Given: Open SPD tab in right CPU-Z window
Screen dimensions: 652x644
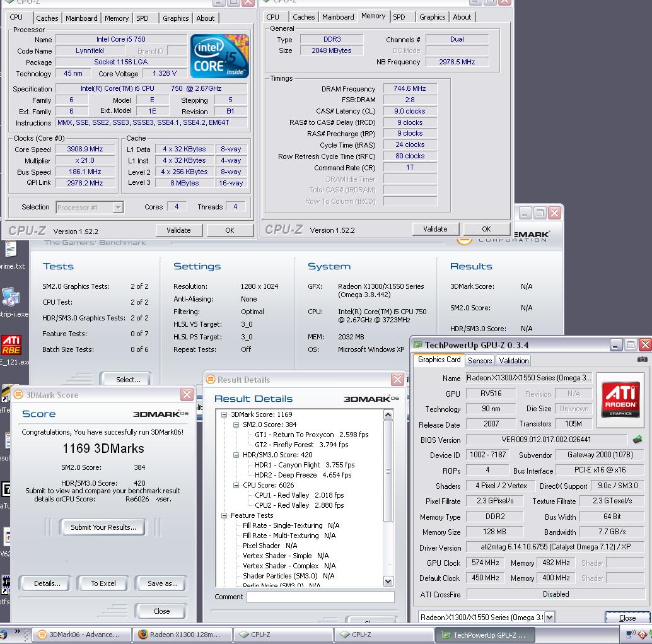Looking at the screenshot, I should [x=399, y=17].
